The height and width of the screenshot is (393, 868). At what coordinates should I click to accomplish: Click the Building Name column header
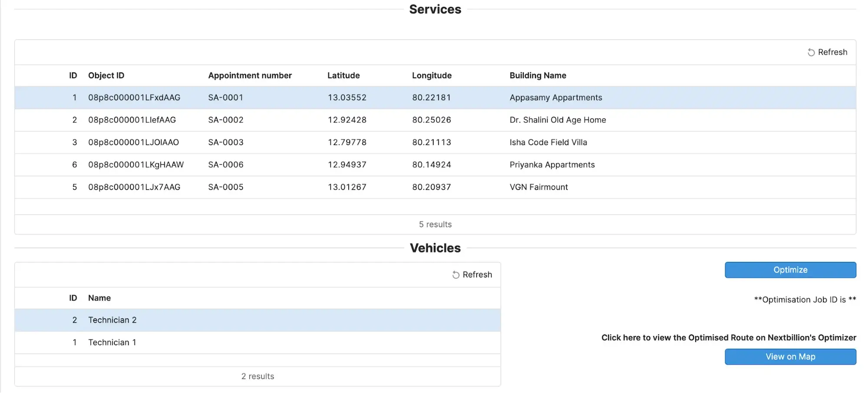coord(538,76)
